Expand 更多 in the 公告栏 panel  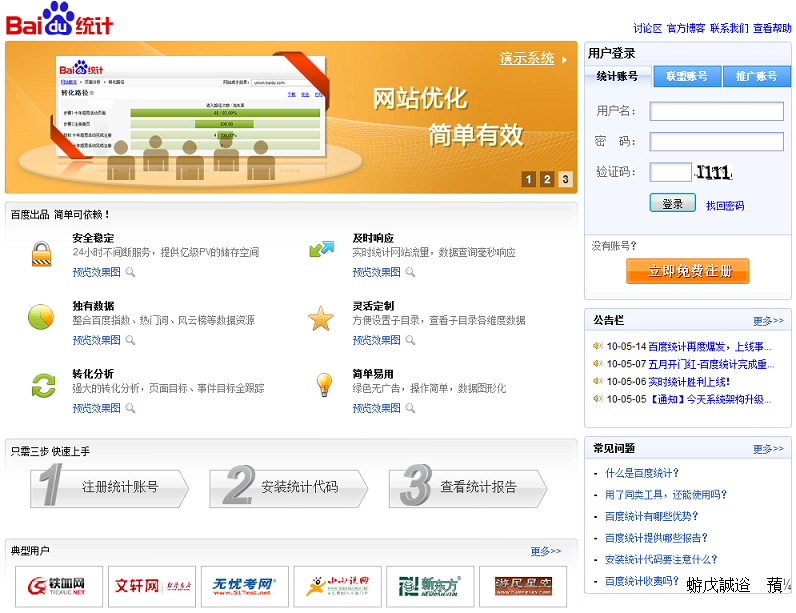tap(768, 321)
